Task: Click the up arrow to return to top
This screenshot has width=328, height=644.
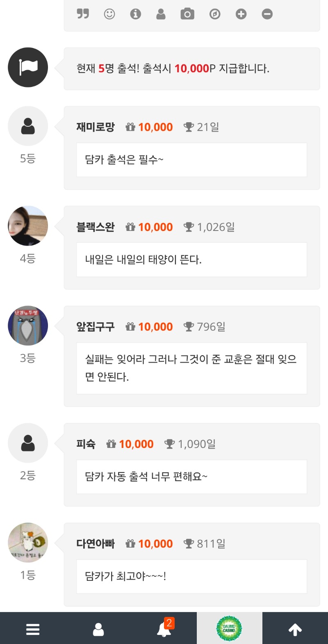Action: tap(295, 629)
